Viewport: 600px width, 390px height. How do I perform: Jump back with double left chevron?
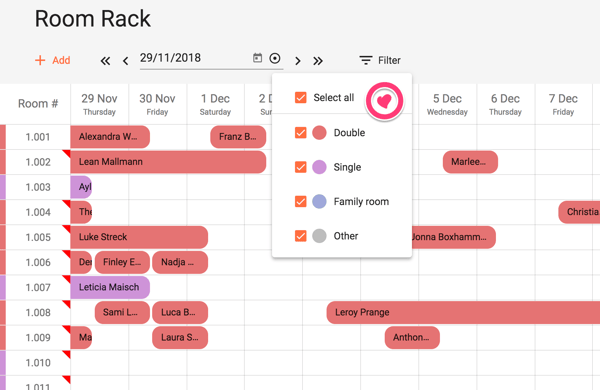(x=105, y=61)
